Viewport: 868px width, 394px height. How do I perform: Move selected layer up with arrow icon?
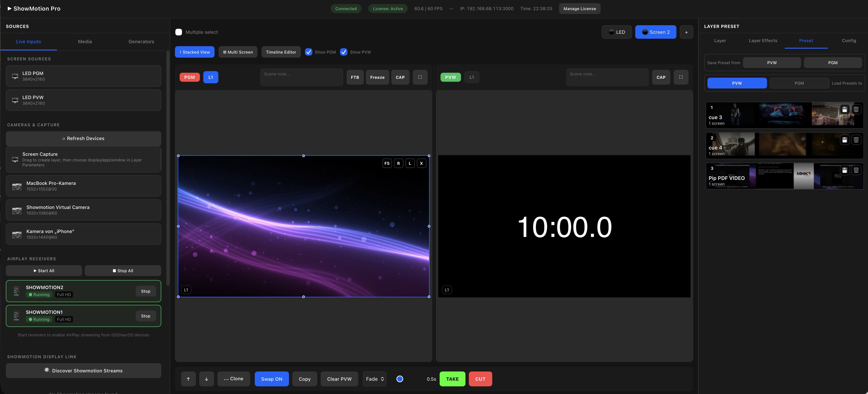[188, 379]
